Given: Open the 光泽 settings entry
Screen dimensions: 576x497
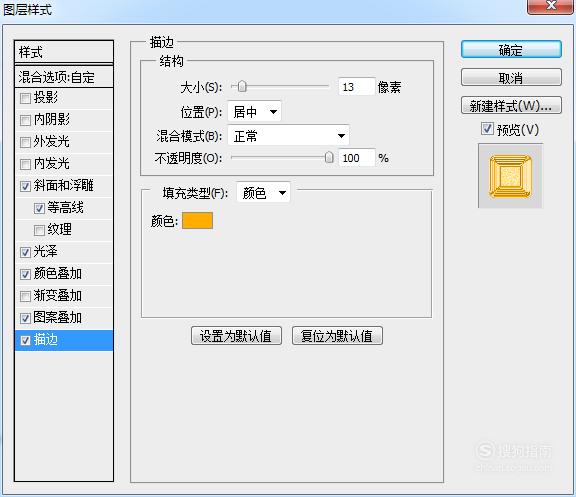Looking at the screenshot, I should click(x=46, y=252).
